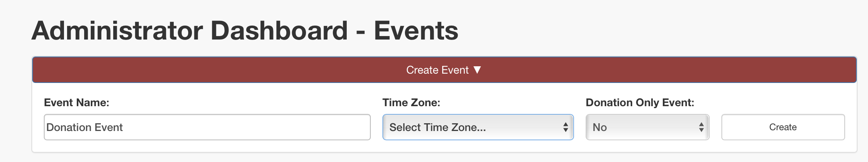Click the "No" value in donation selector
This screenshot has width=868, height=162.
click(600, 128)
